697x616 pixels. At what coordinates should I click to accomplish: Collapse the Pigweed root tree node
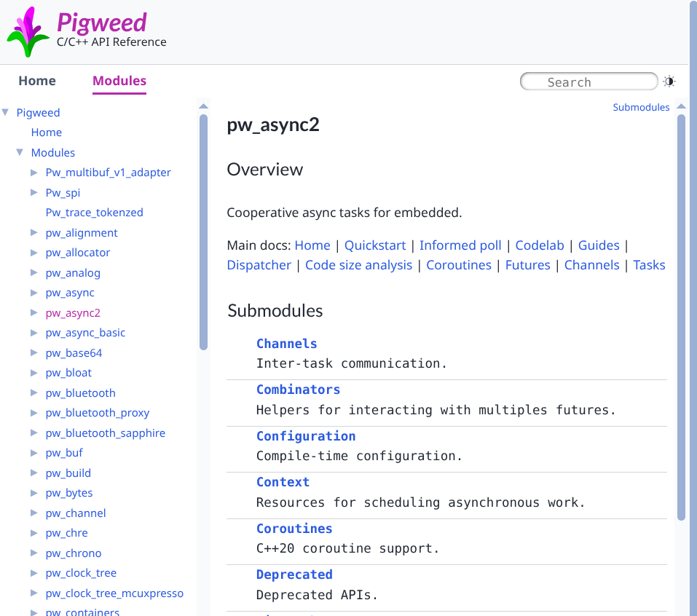(5, 112)
